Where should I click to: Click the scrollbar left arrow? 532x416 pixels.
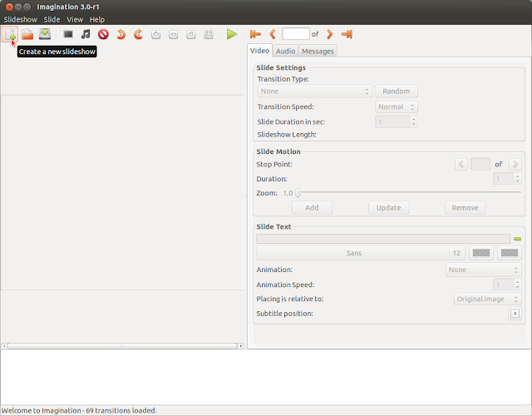pyautogui.click(x=3, y=346)
